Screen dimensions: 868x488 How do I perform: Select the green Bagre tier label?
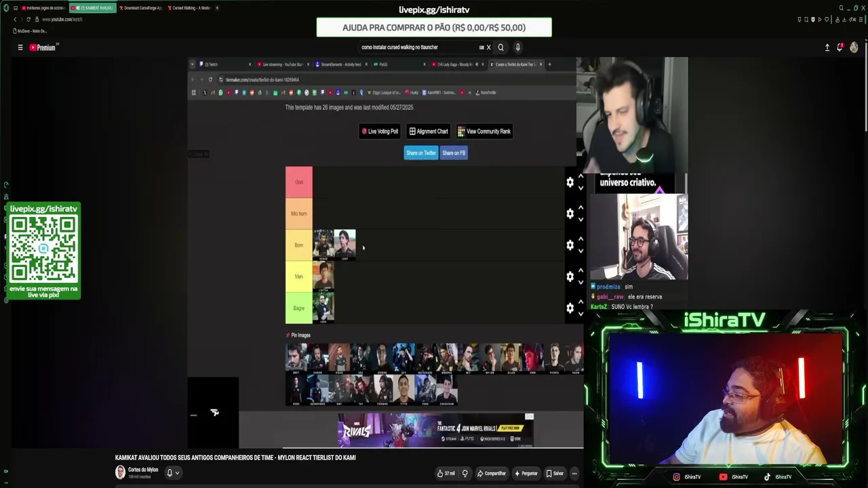tap(299, 308)
